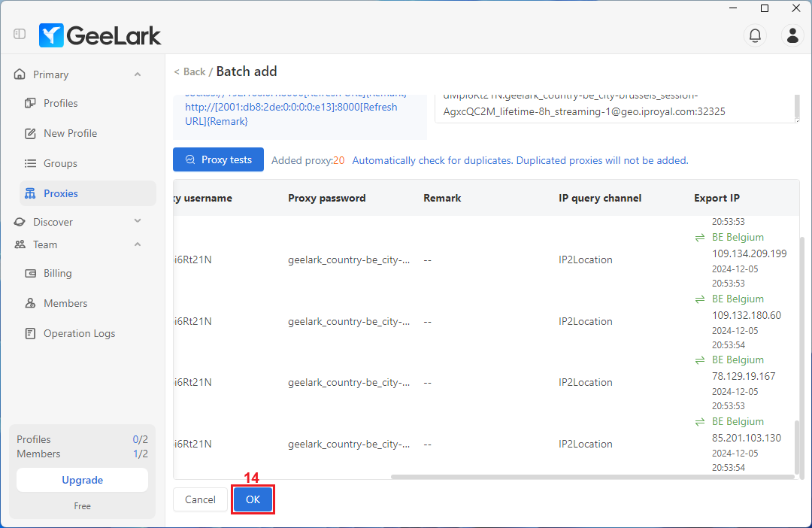
Task: Select Proxies in sidebar
Action: [60, 193]
